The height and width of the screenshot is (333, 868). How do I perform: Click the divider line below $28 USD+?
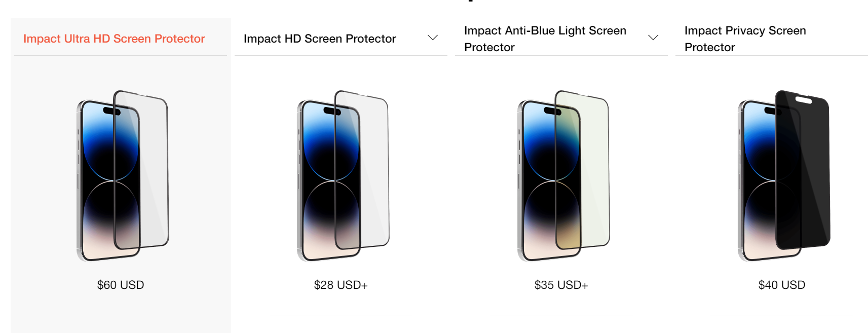341,315
